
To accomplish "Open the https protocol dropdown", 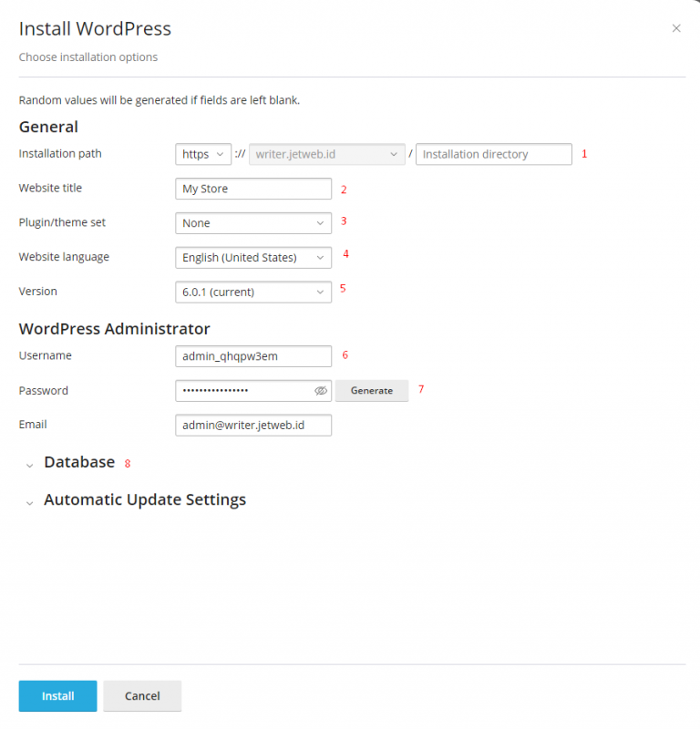I will [202, 154].
